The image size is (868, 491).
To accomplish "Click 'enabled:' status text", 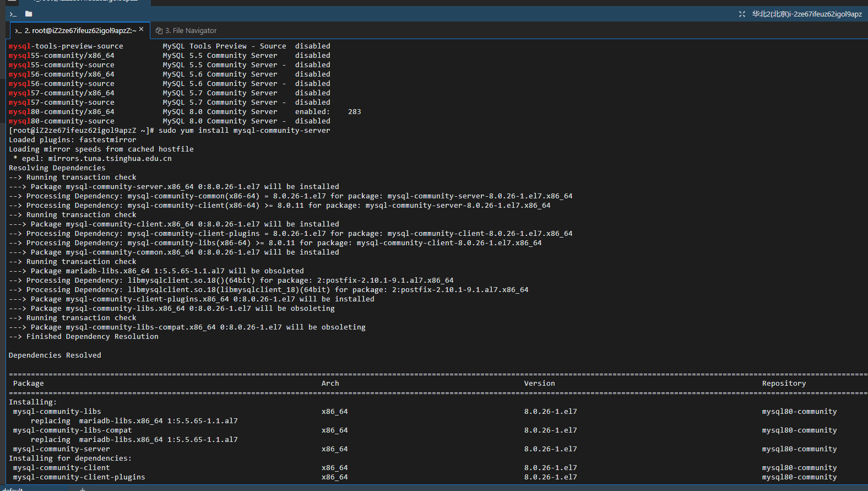I will (312, 112).
